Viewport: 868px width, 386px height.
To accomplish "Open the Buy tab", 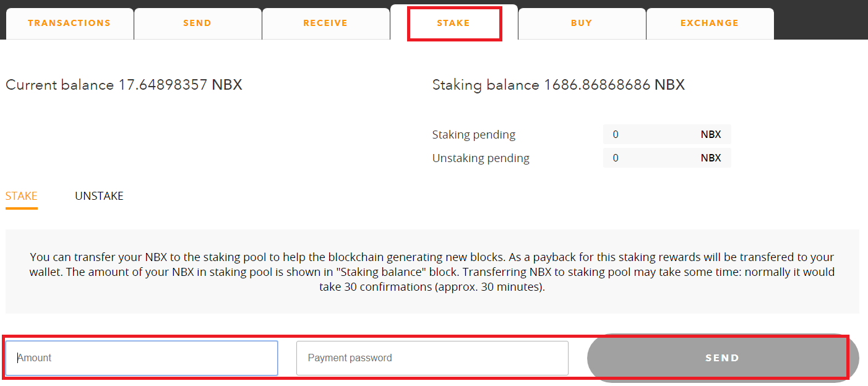I will click(x=582, y=24).
